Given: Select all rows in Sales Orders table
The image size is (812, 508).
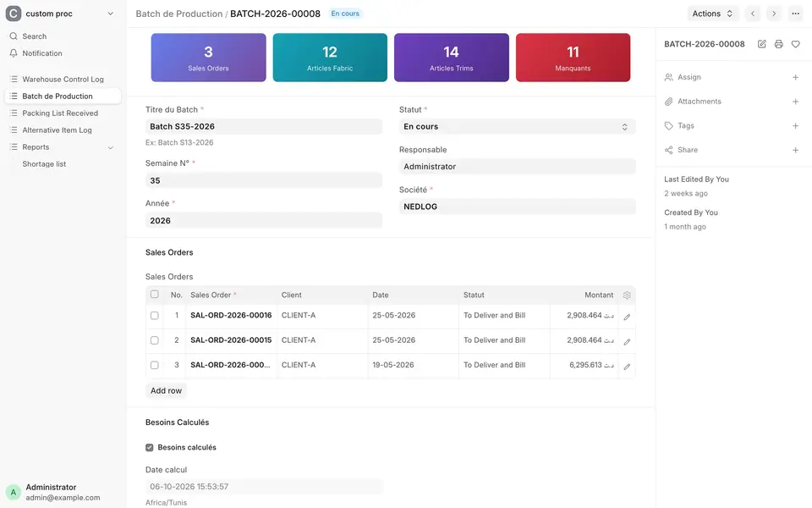Looking at the screenshot, I should (154, 295).
